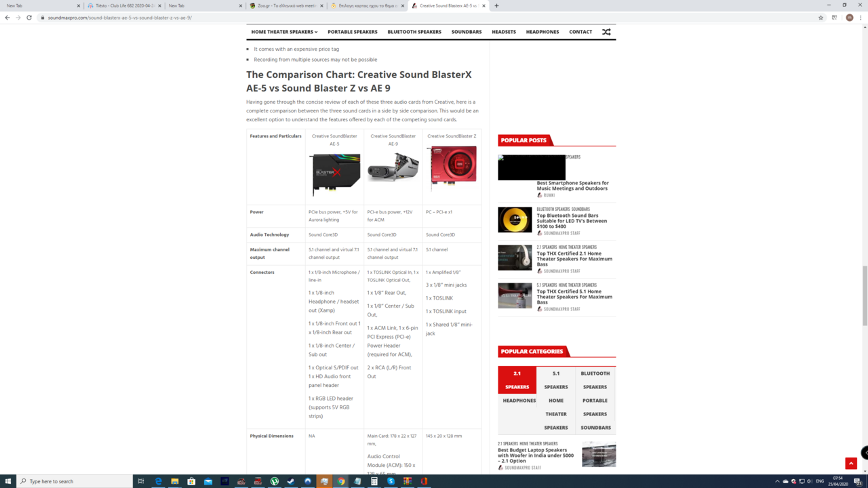Click the shuffle random post icon

606,32
